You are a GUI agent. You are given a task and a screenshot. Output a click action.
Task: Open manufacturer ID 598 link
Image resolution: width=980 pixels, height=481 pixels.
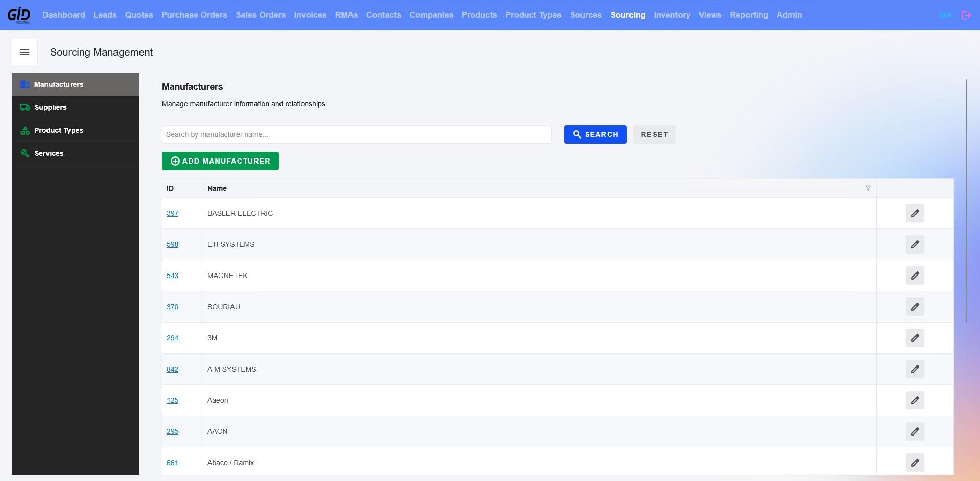[172, 244]
